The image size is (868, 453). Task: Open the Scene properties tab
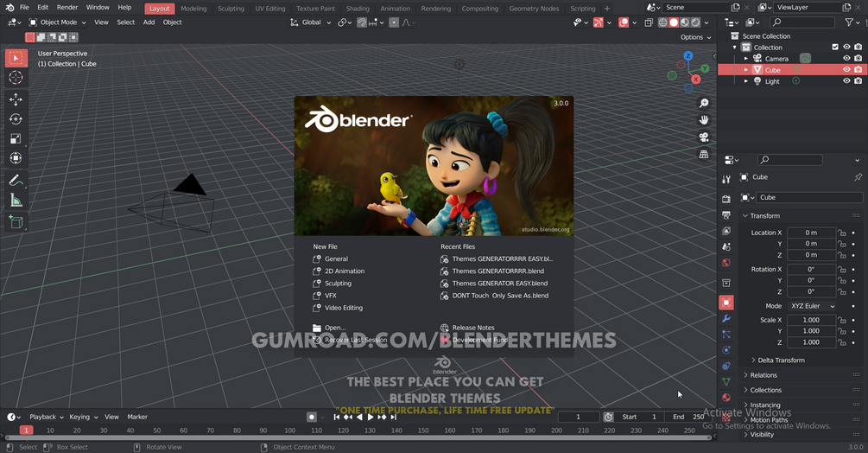click(726, 247)
